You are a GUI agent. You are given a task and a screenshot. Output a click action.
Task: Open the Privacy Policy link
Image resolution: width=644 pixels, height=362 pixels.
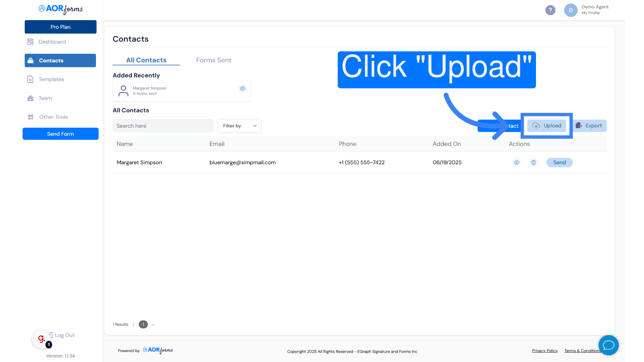[545, 351]
